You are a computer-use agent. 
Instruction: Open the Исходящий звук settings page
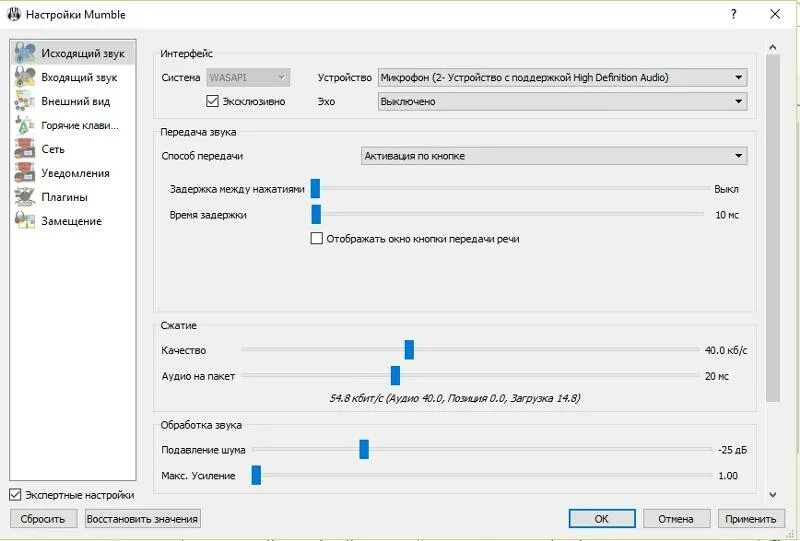pyautogui.click(x=73, y=53)
